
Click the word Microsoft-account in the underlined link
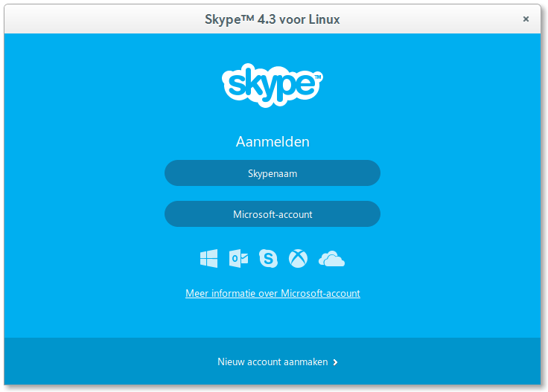320,293
